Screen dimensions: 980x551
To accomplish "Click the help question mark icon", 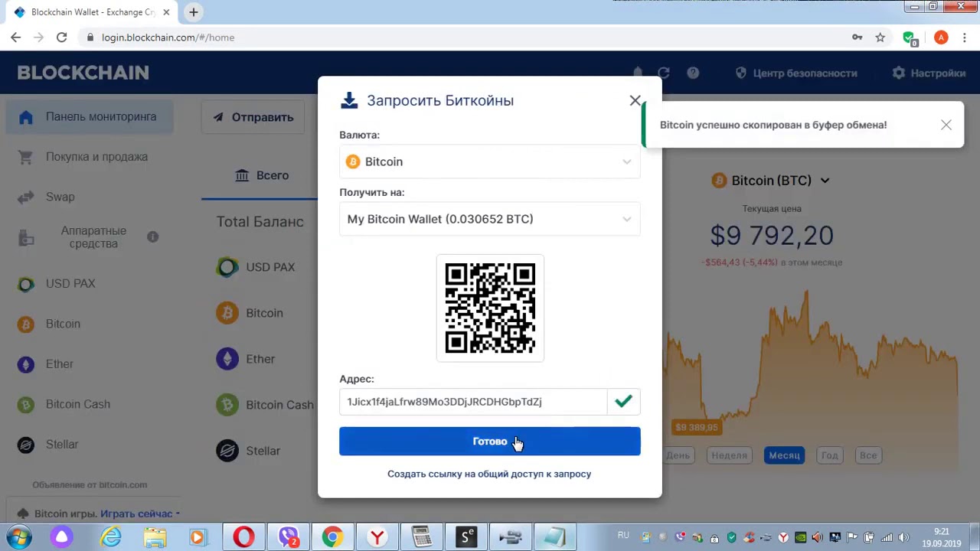I will (x=693, y=73).
